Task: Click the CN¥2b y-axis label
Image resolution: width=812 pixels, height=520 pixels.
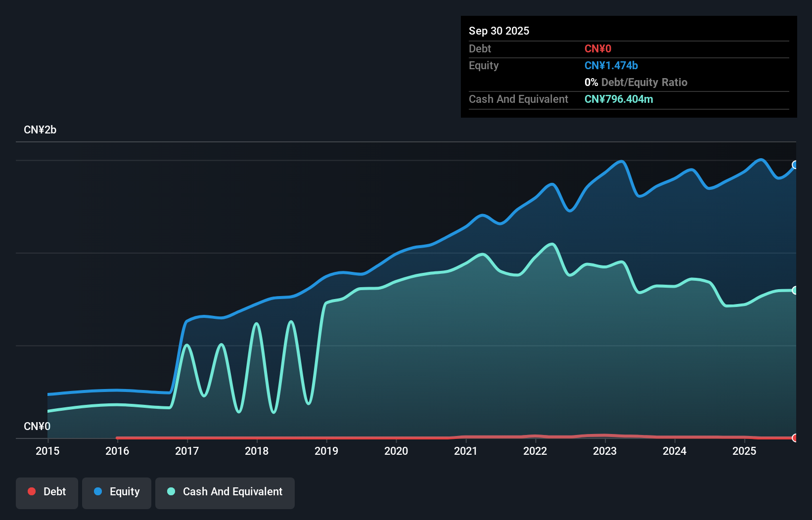Action: click(40, 130)
